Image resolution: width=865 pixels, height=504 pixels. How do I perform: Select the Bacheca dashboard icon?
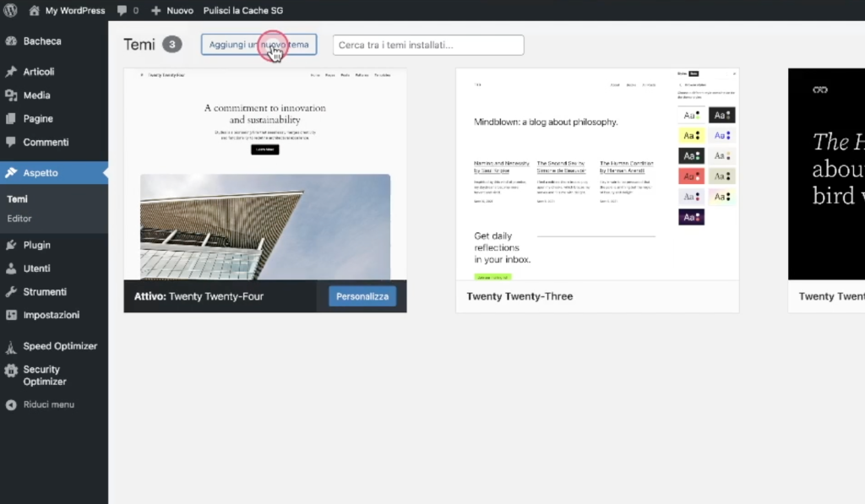pos(10,41)
